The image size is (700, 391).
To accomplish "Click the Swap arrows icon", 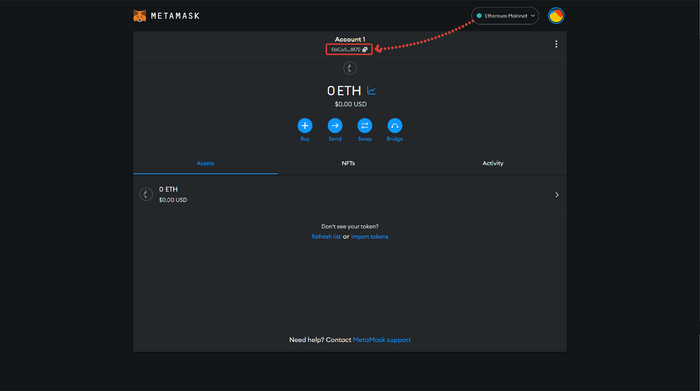I will pyautogui.click(x=365, y=126).
